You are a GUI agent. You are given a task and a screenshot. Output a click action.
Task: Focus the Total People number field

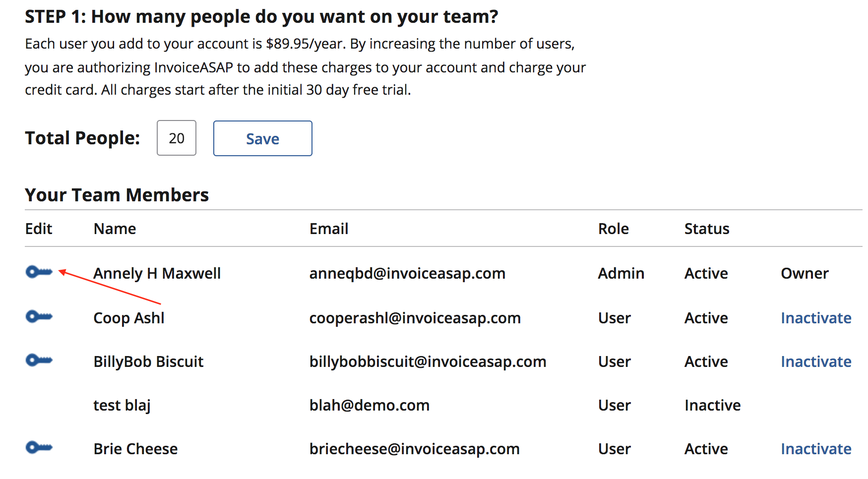176,138
